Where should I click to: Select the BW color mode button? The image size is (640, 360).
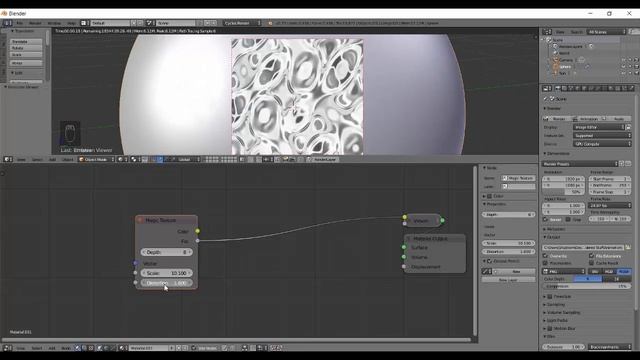click(595, 271)
